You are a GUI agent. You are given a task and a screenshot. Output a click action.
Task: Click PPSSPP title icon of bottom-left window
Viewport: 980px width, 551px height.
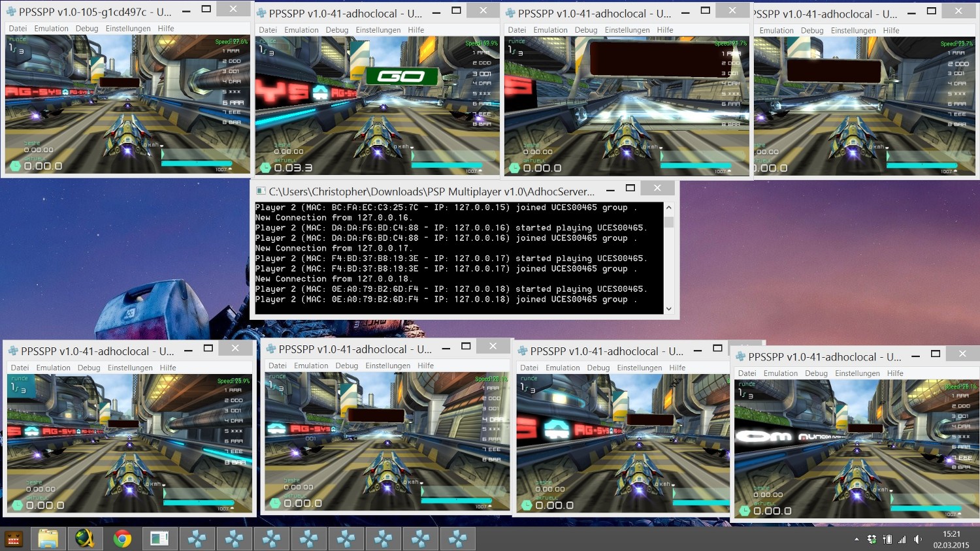click(13, 351)
